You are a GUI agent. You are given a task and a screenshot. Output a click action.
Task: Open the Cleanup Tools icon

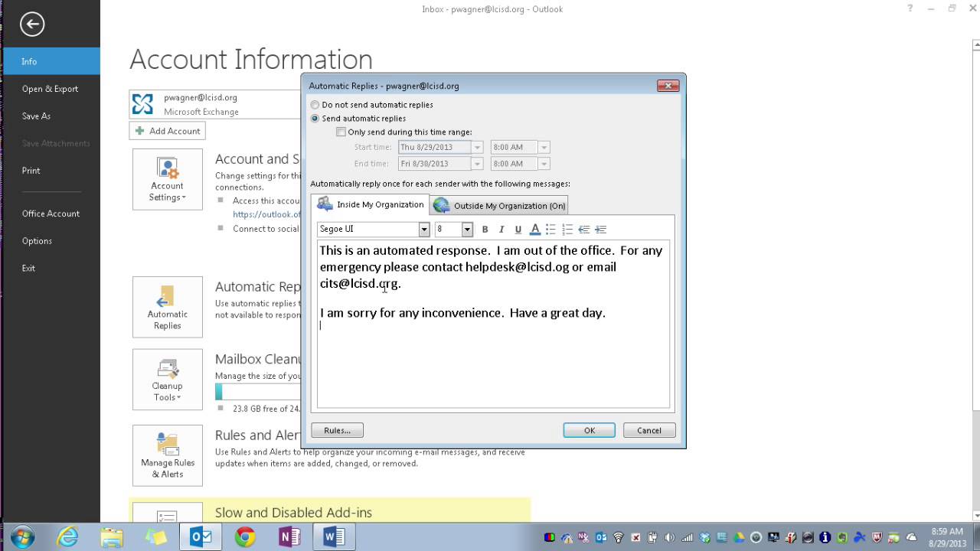[x=167, y=379]
